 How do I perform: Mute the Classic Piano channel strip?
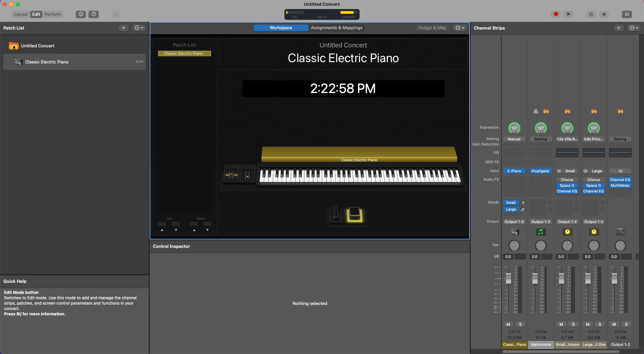pos(508,324)
